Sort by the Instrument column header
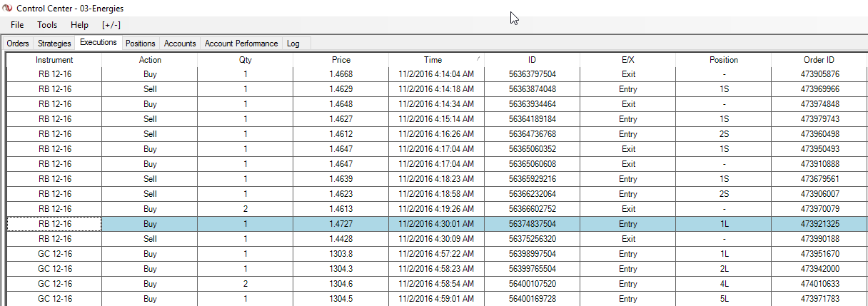 tap(54, 60)
